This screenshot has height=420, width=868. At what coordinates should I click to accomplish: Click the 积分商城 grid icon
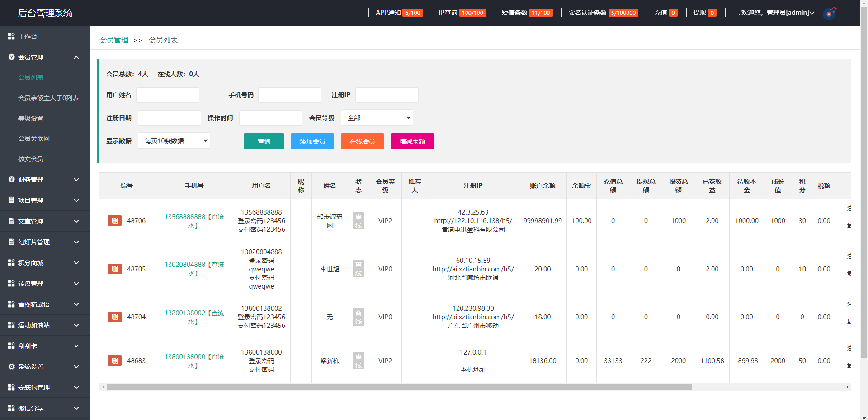point(11,262)
